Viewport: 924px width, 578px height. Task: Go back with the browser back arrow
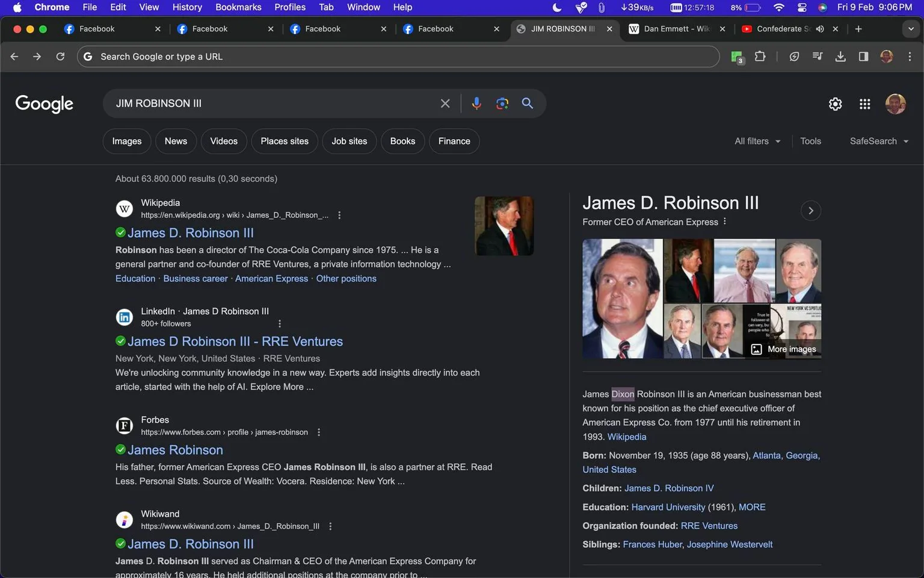(14, 57)
